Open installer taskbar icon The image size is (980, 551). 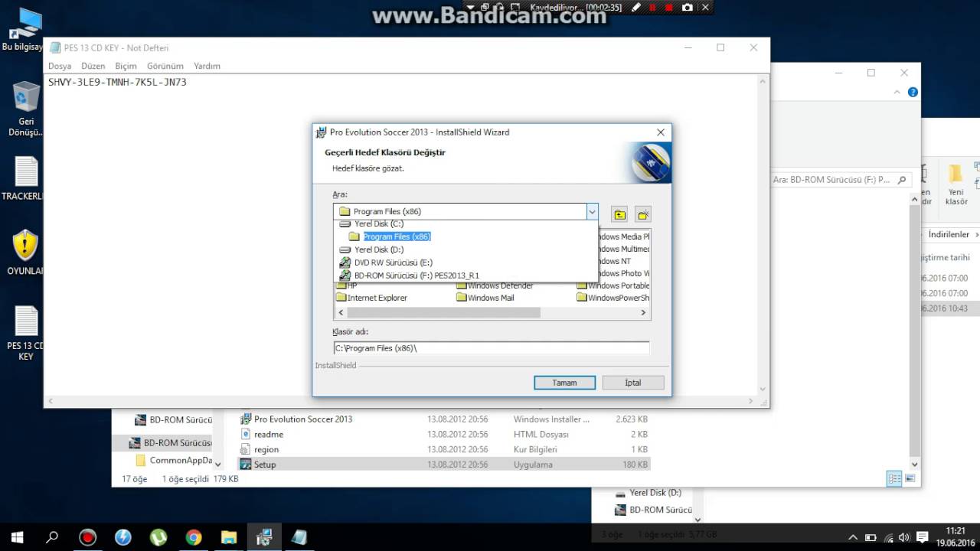(x=264, y=537)
